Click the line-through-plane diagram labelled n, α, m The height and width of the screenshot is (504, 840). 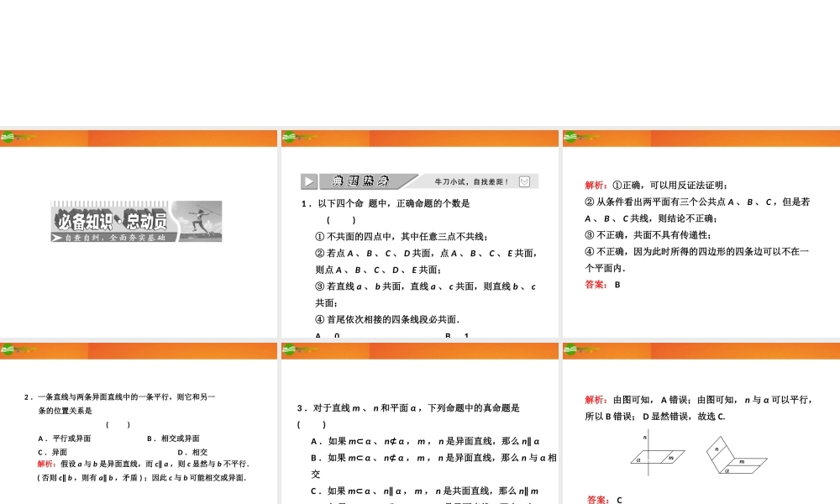coord(657,454)
